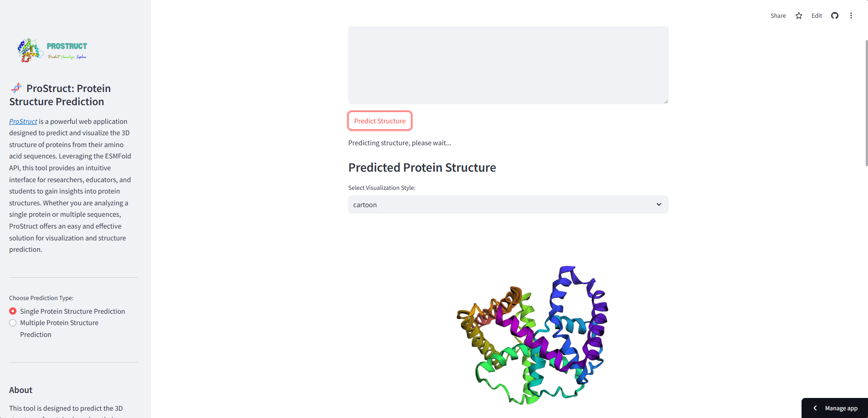Image resolution: width=868 pixels, height=418 pixels.
Task: Click the left chevron beside Manage app
Action: click(815, 408)
